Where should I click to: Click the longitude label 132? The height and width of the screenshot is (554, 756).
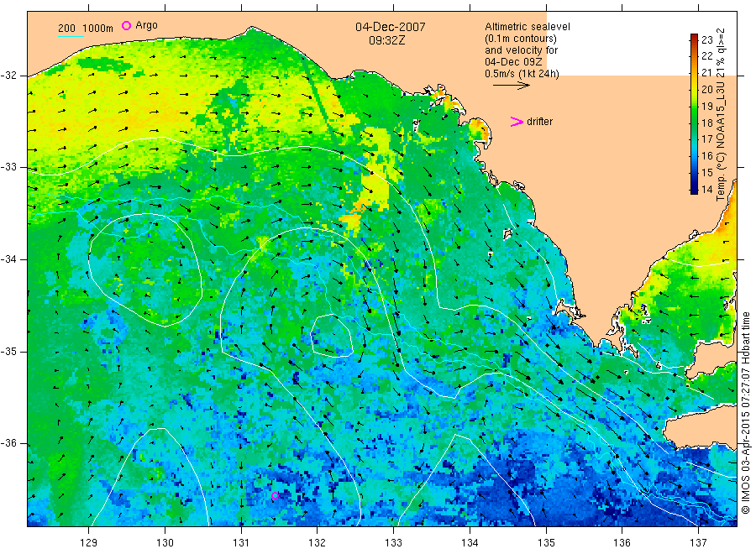[318, 543]
